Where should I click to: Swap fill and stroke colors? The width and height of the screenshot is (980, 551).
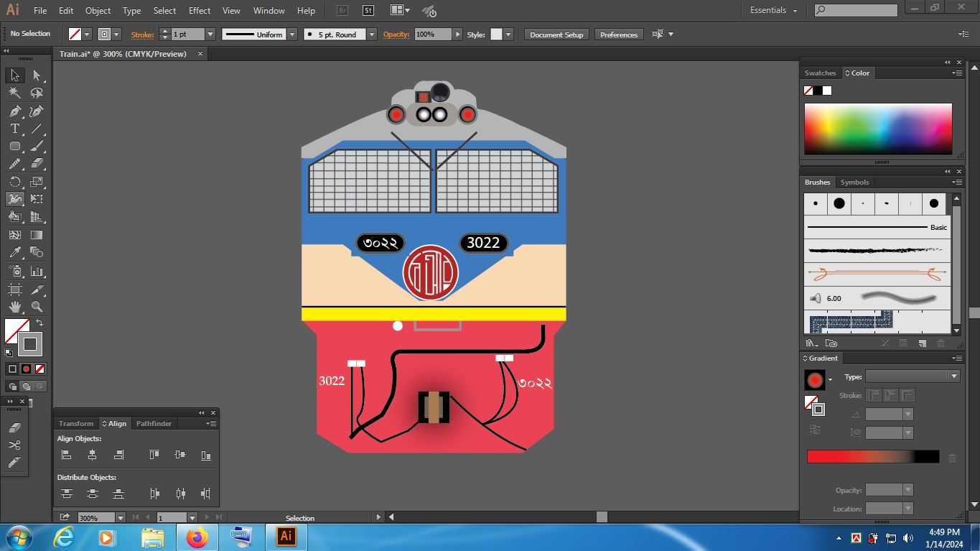click(x=39, y=323)
